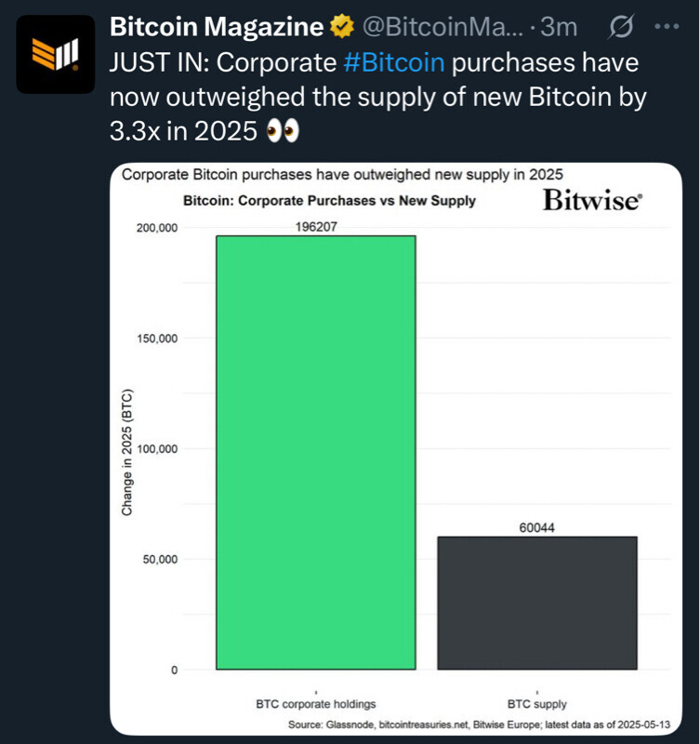
Task: Click the Change in 2025 (BTC) axis title
Action: click(x=125, y=452)
